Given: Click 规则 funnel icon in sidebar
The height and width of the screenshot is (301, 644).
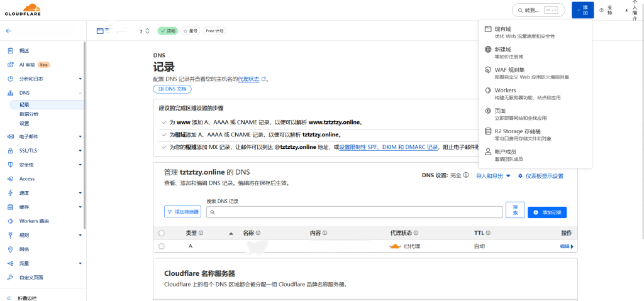Looking at the screenshot, I should tap(11, 235).
